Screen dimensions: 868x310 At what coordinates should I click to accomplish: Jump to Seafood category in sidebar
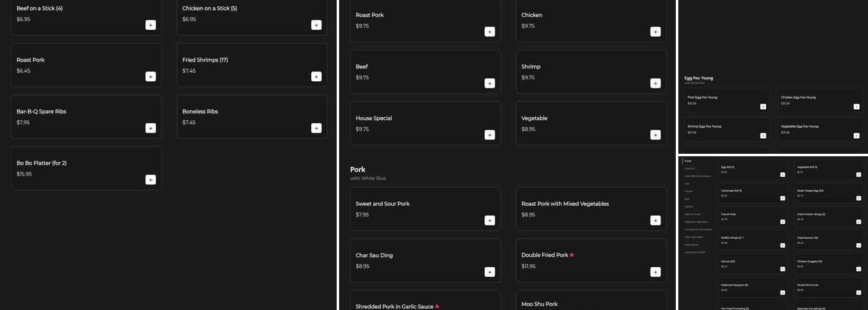pyautogui.click(x=689, y=206)
